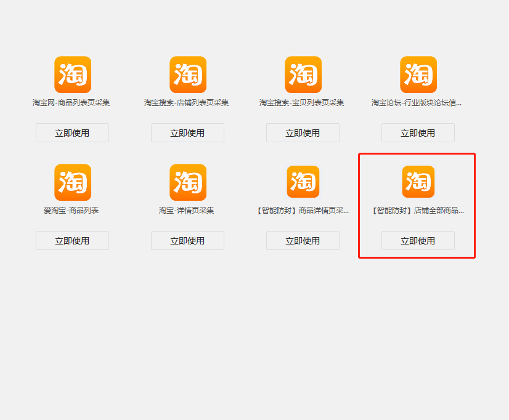Select the 【智能防封】店铺全部商品... label
This screenshot has height=420, width=509.
click(418, 211)
